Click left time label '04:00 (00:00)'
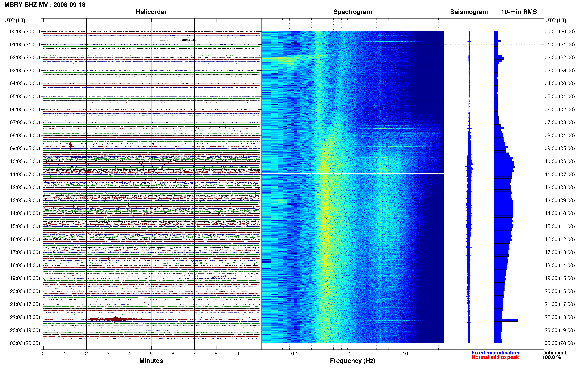 click(x=25, y=83)
